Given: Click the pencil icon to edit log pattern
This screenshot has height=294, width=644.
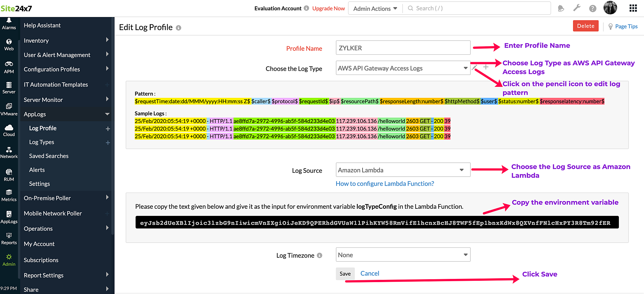Looking at the screenshot, I should click(474, 68).
